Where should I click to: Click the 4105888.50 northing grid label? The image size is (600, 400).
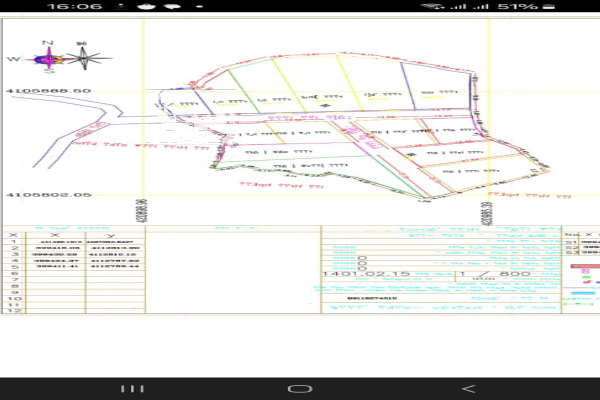point(48,91)
